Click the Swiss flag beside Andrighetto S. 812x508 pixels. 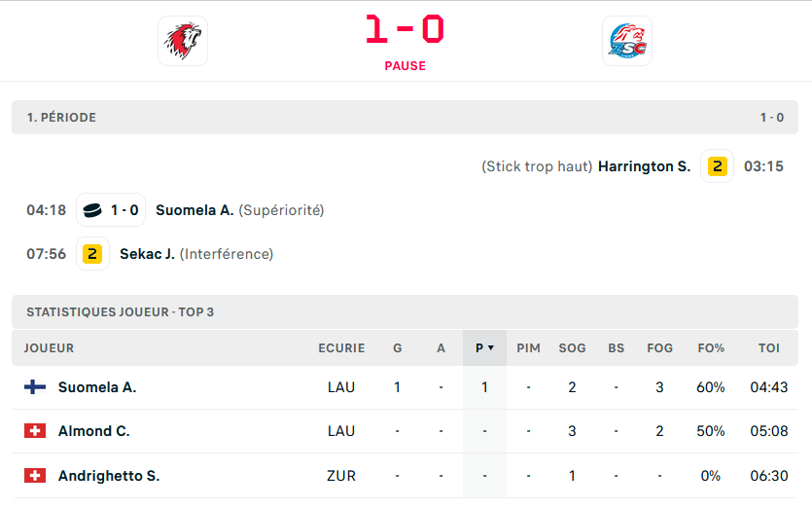tap(35, 476)
